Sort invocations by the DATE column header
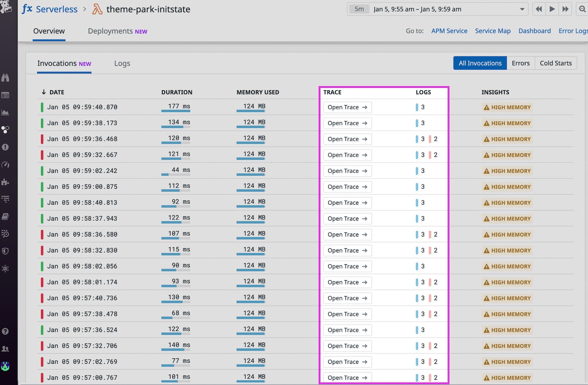The height and width of the screenshot is (385, 588). click(x=57, y=92)
